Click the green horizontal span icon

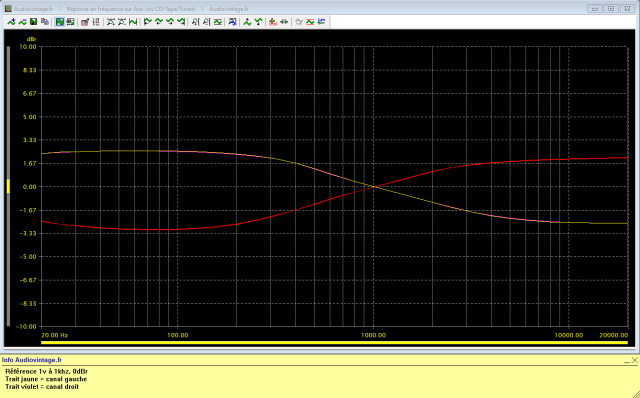133,22
